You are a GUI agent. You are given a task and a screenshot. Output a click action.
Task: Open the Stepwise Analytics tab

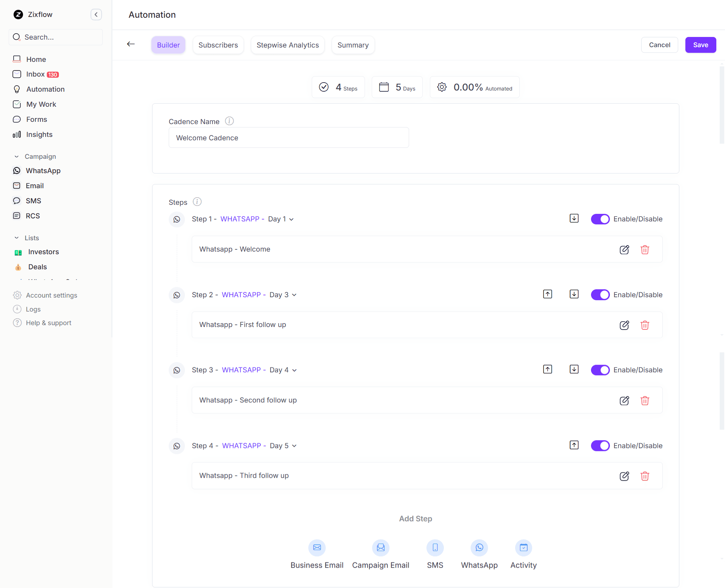pyautogui.click(x=287, y=45)
